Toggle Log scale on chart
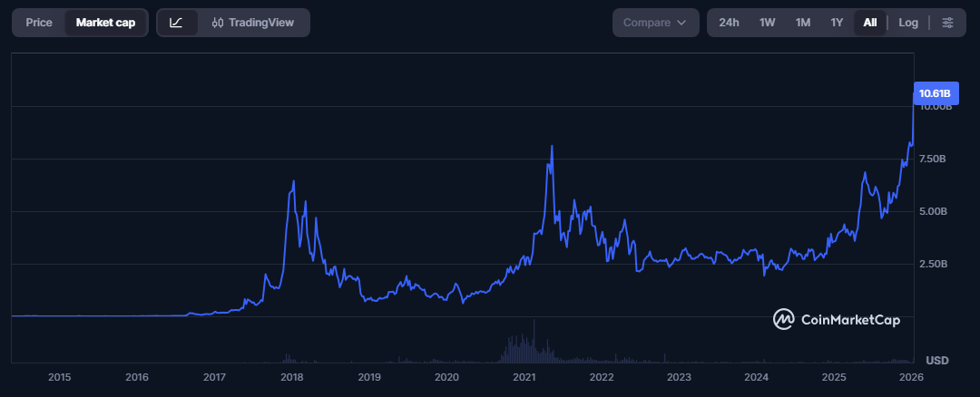This screenshot has width=980, height=397. click(908, 23)
